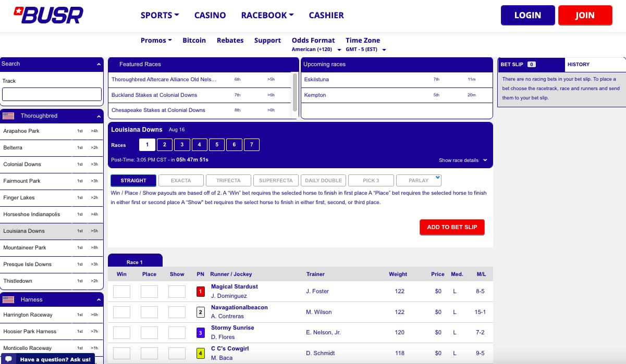Open Finger Lakes track
The width and height of the screenshot is (626, 364).
(x=52, y=198)
